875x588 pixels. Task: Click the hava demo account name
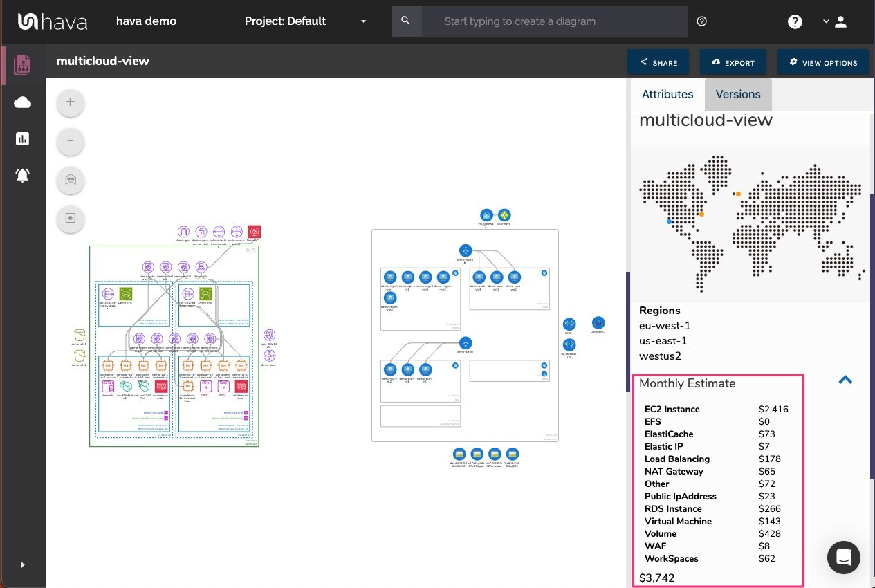pyautogui.click(x=146, y=21)
